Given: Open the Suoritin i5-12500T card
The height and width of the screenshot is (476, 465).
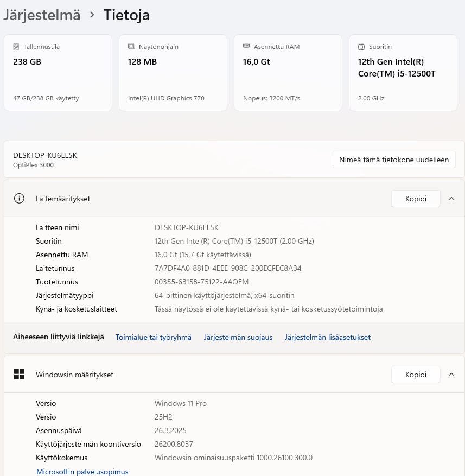Looking at the screenshot, I should (x=403, y=73).
